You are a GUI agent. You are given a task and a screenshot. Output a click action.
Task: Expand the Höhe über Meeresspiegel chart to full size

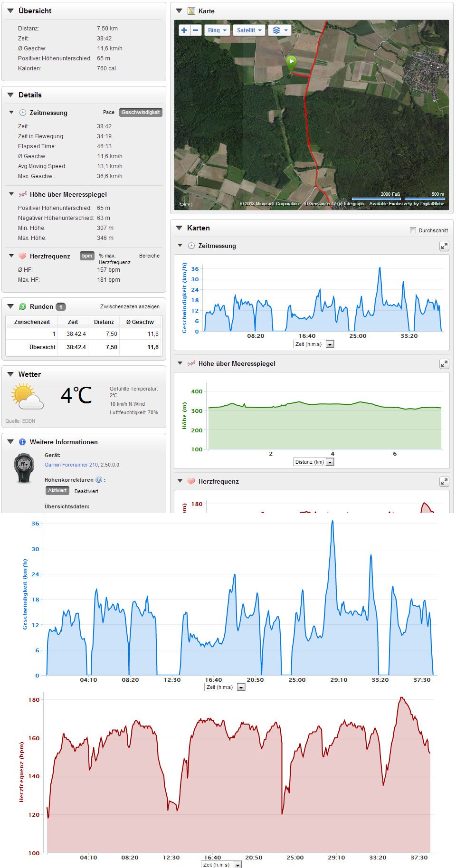444,363
